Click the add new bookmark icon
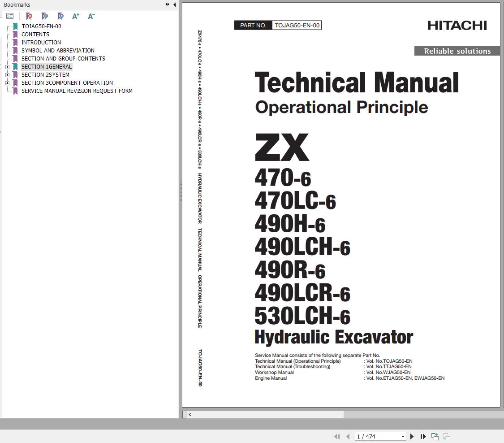 [x=45, y=16]
